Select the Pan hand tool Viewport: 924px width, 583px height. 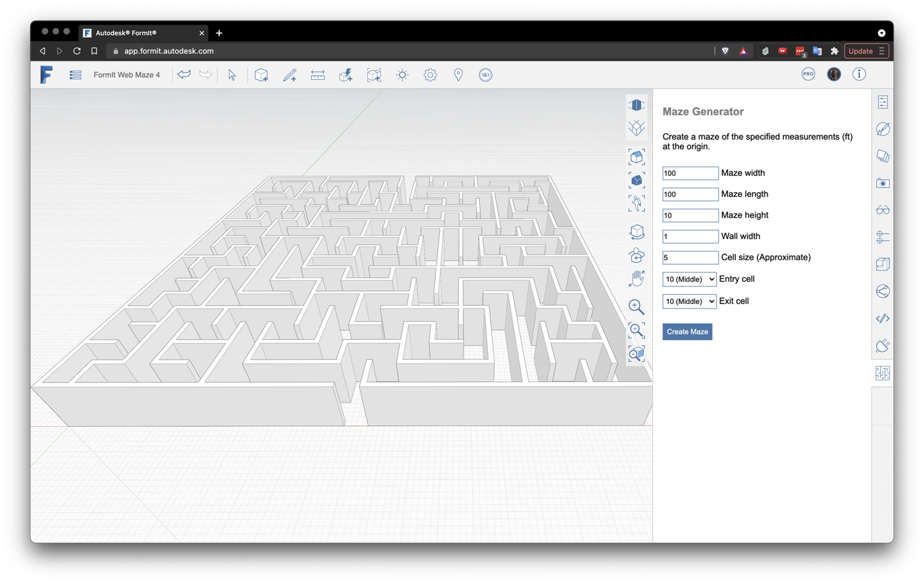click(637, 279)
